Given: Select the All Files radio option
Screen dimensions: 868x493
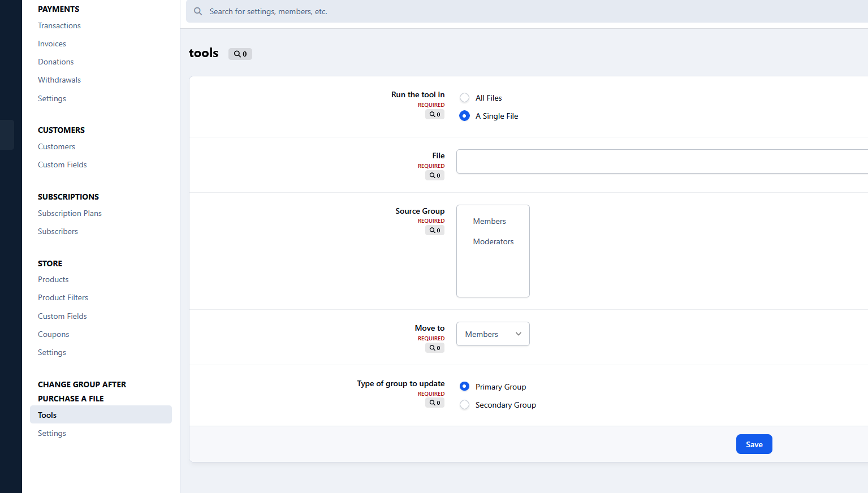Looking at the screenshot, I should [464, 98].
